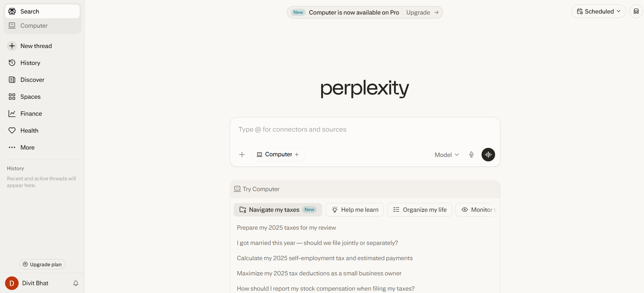Image resolution: width=644 pixels, height=293 pixels.
Task: Open the Health section
Action: pyautogui.click(x=29, y=130)
